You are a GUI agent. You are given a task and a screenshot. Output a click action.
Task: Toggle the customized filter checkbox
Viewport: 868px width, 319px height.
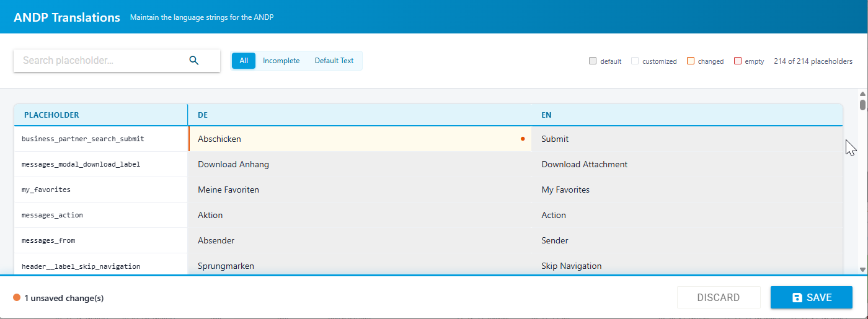coord(635,61)
